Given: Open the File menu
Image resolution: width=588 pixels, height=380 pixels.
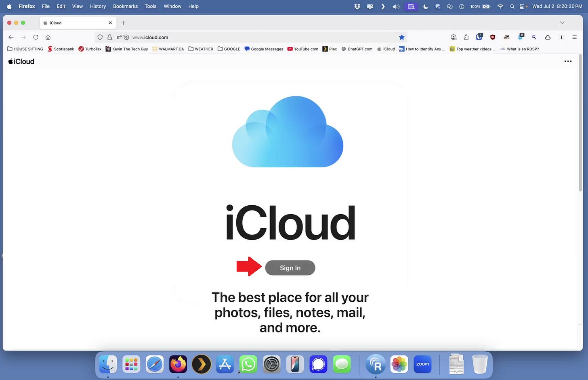Looking at the screenshot, I should coord(46,6).
